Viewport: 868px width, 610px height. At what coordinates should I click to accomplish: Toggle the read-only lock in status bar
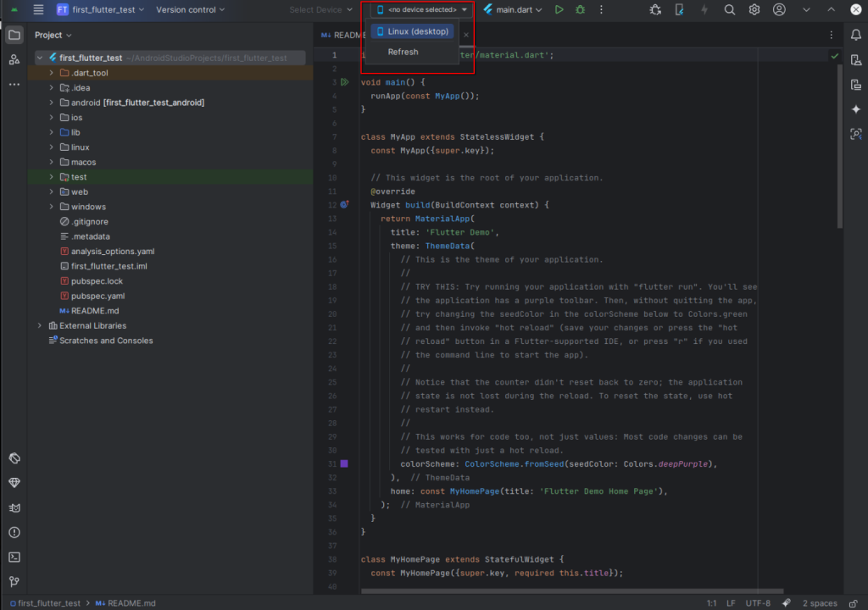(854, 603)
